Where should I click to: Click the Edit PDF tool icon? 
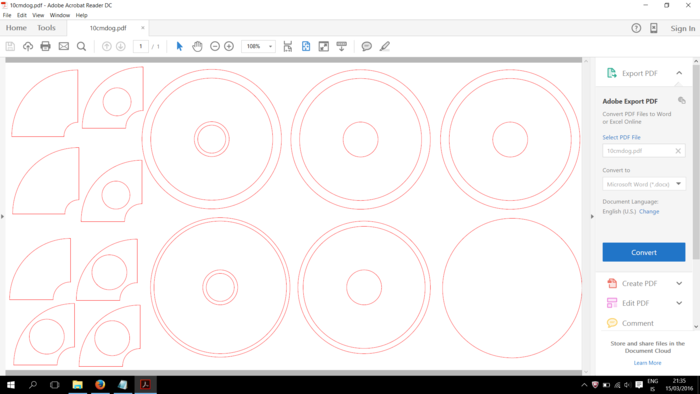612,303
